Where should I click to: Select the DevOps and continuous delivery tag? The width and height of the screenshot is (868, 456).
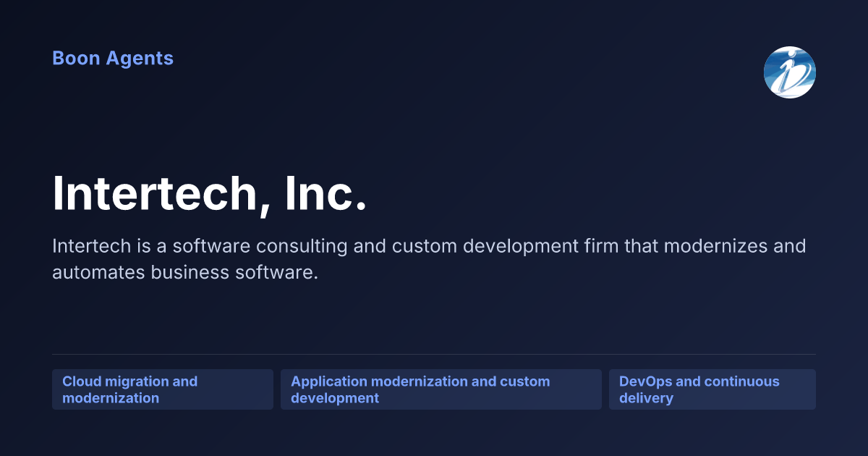(712, 389)
